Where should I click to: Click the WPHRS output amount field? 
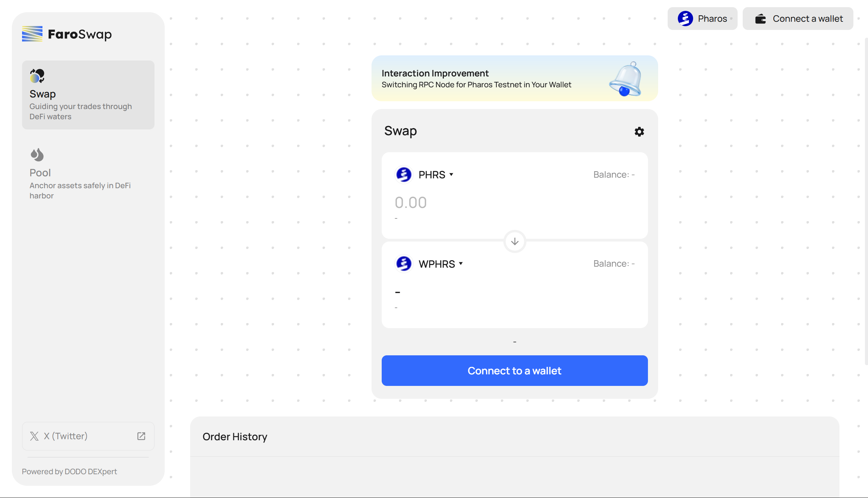click(x=514, y=292)
